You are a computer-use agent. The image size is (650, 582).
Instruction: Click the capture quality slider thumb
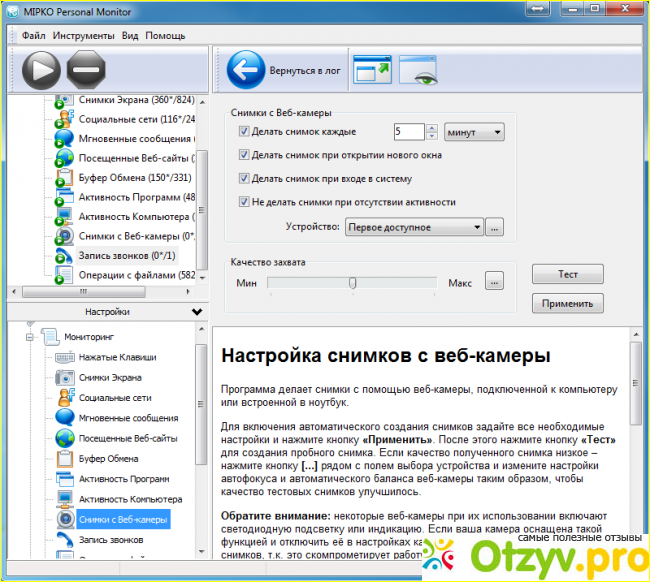point(352,283)
